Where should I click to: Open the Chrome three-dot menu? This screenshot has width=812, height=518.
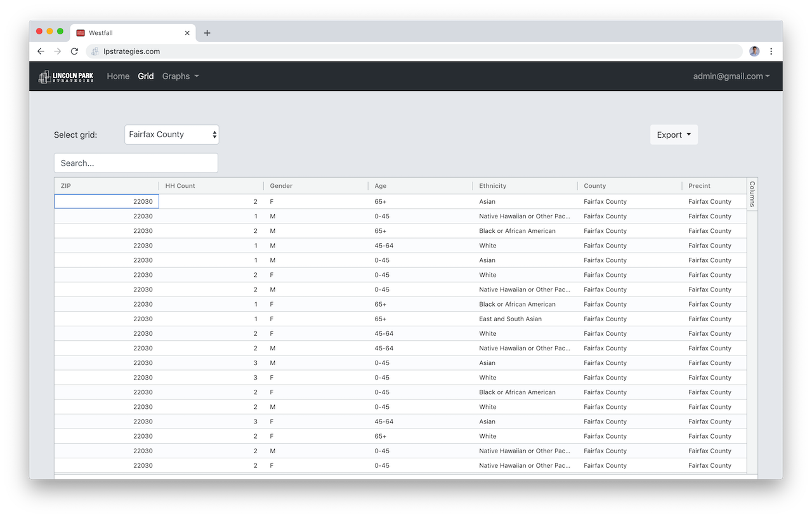point(771,51)
